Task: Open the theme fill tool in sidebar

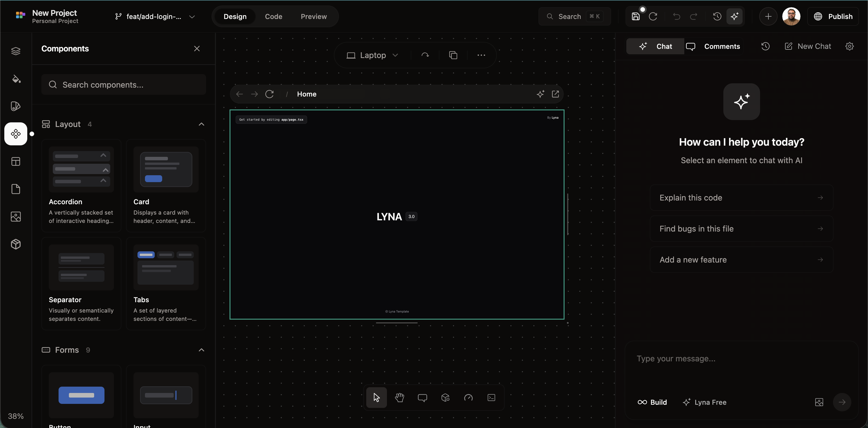Action: (x=16, y=79)
